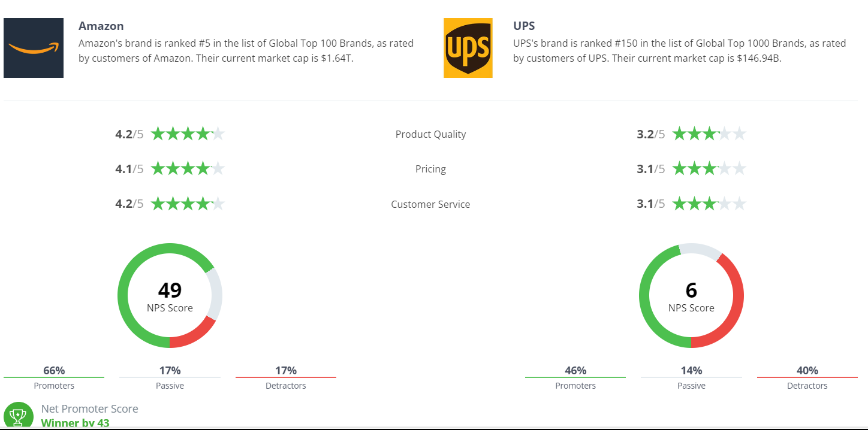Select UPS's 46% Promoters green bar
The height and width of the screenshot is (430, 868).
point(575,377)
